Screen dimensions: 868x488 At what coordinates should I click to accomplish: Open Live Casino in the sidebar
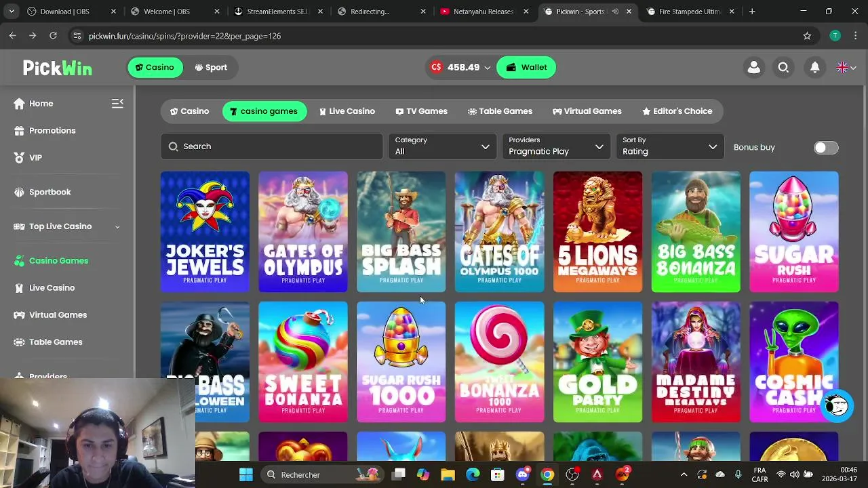pos(44,288)
